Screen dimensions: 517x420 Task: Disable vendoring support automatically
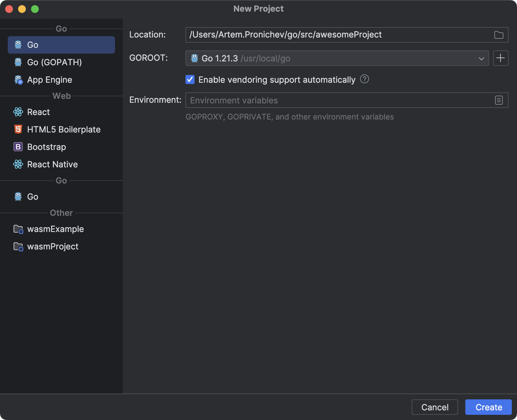(190, 79)
